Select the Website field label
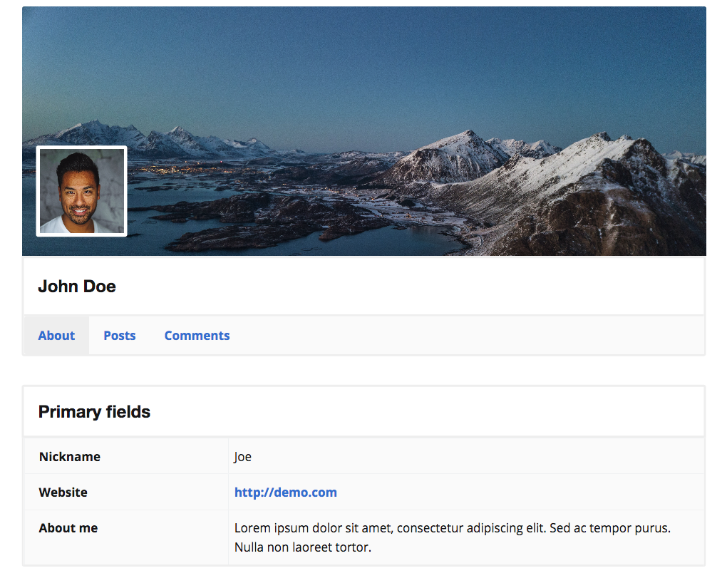 (x=63, y=492)
